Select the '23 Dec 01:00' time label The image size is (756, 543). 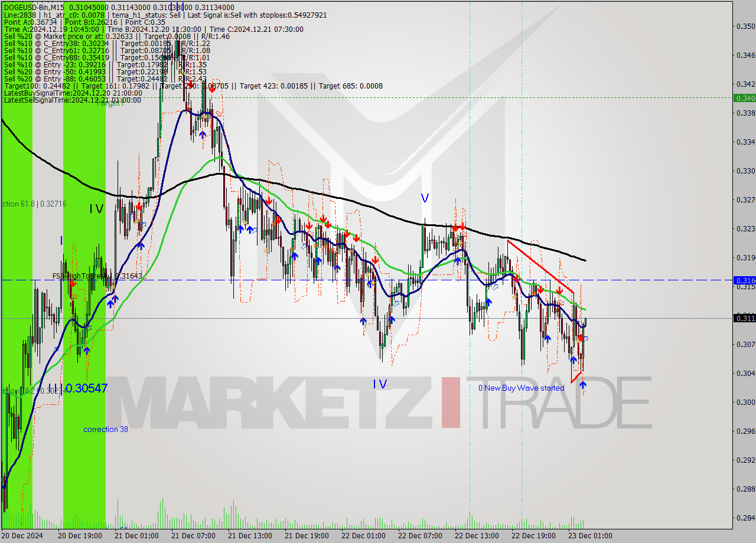589,536
